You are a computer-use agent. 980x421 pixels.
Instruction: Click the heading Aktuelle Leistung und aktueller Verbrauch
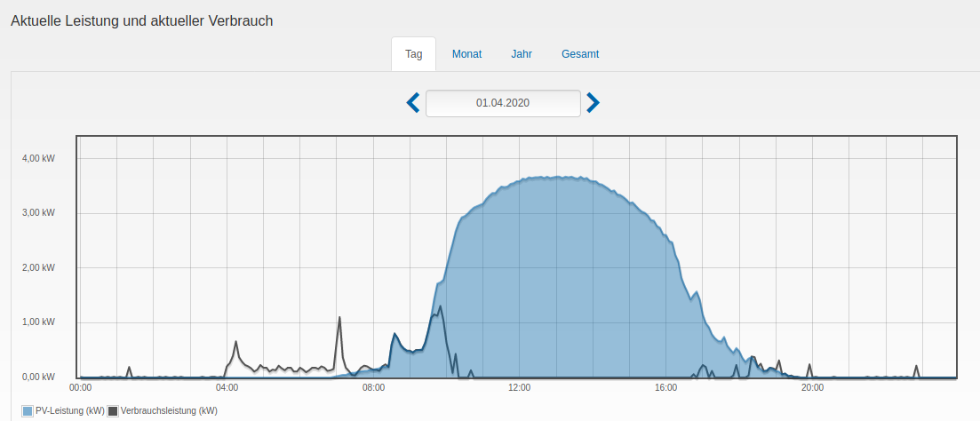[x=142, y=20]
